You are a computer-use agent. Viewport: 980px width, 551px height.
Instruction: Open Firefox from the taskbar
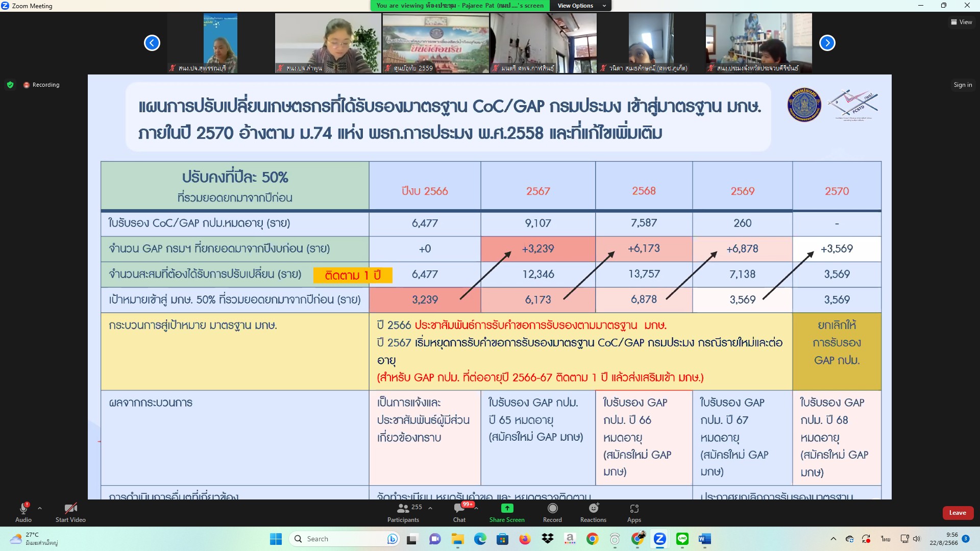[x=525, y=539]
